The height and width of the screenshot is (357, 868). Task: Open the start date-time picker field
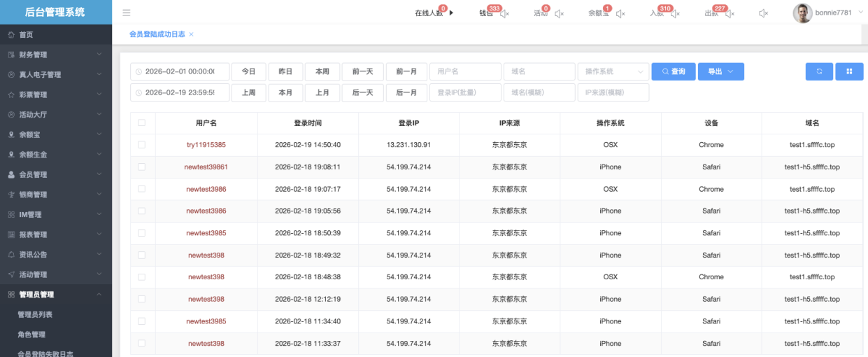click(179, 71)
